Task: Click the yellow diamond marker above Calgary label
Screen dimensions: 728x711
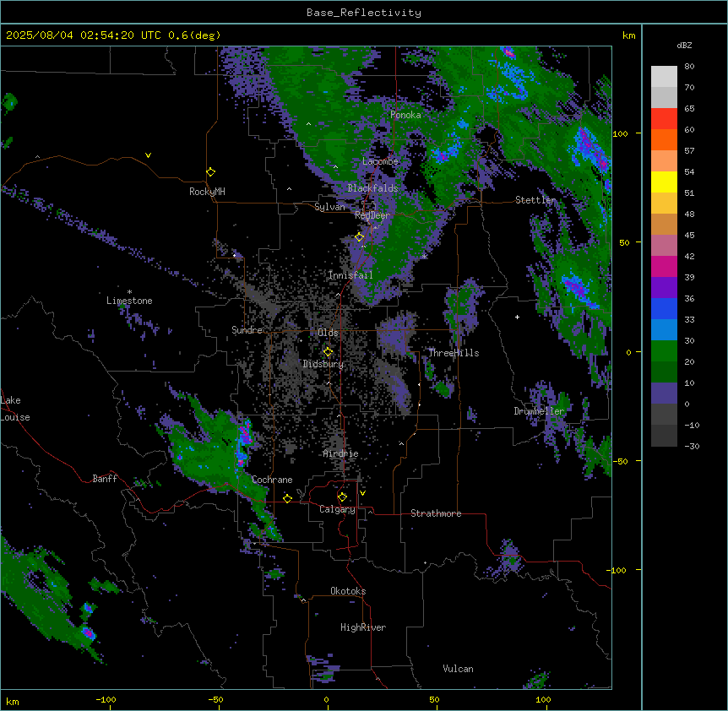Action: [342, 497]
